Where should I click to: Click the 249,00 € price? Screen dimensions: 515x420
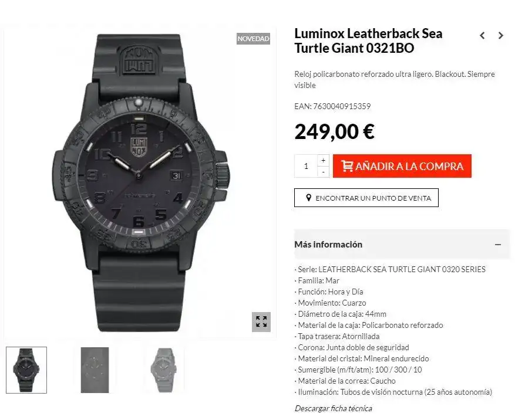[x=334, y=132]
